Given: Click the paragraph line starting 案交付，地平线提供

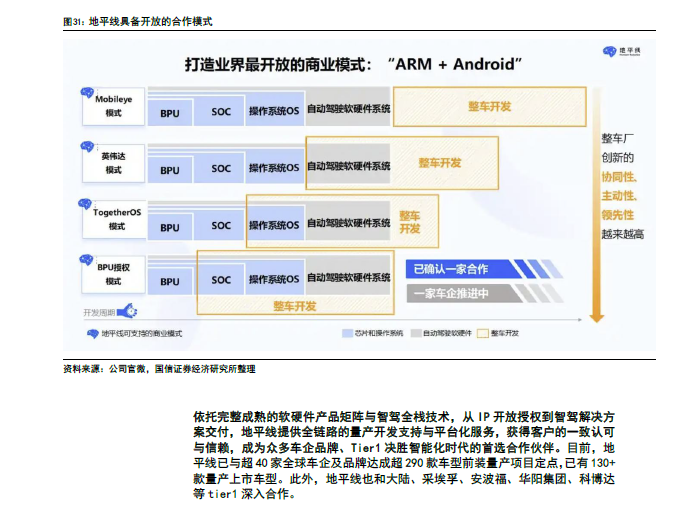Looking at the screenshot, I should tap(404, 432).
